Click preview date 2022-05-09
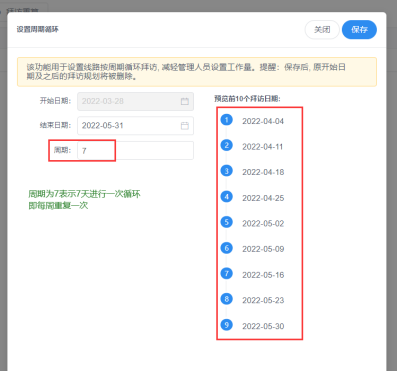This screenshot has width=397, height=372. tap(263, 249)
